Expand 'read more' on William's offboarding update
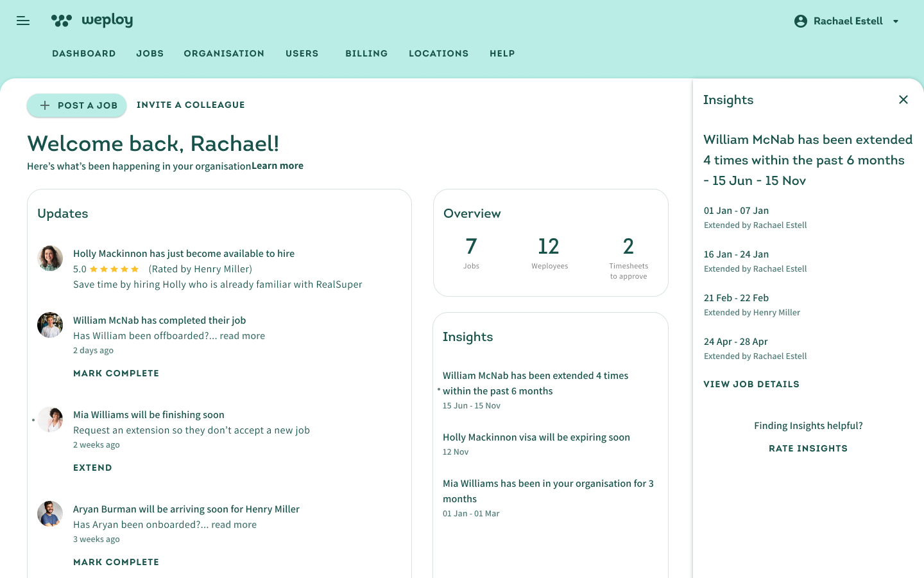 tap(242, 336)
